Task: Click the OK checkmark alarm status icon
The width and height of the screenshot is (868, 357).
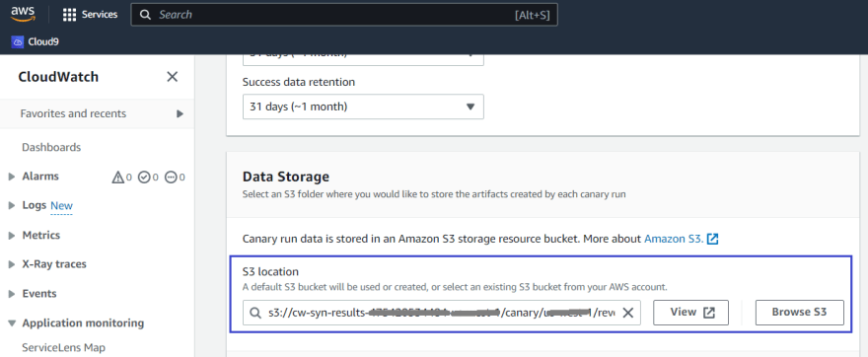Action: [x=144, y=178]
